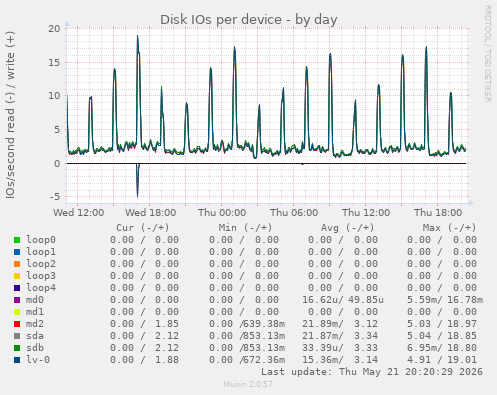Click the 'Max (-/+)' column header
The width and height of the screenshot is (497, 395).
449,228
